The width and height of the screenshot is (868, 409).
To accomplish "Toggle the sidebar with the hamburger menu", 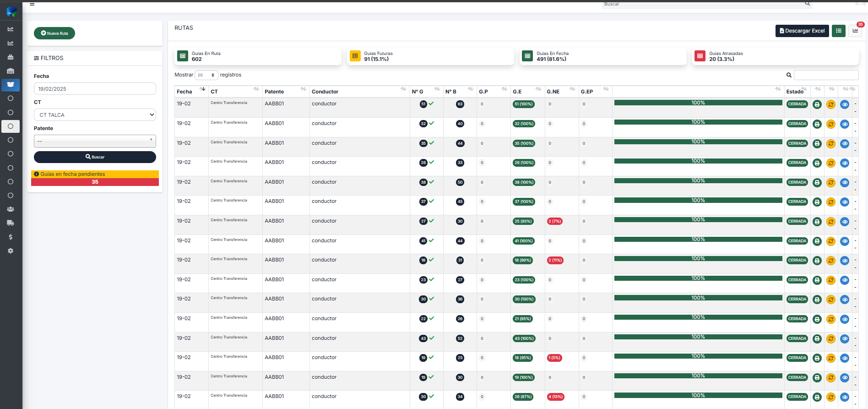I will point(32,4).
